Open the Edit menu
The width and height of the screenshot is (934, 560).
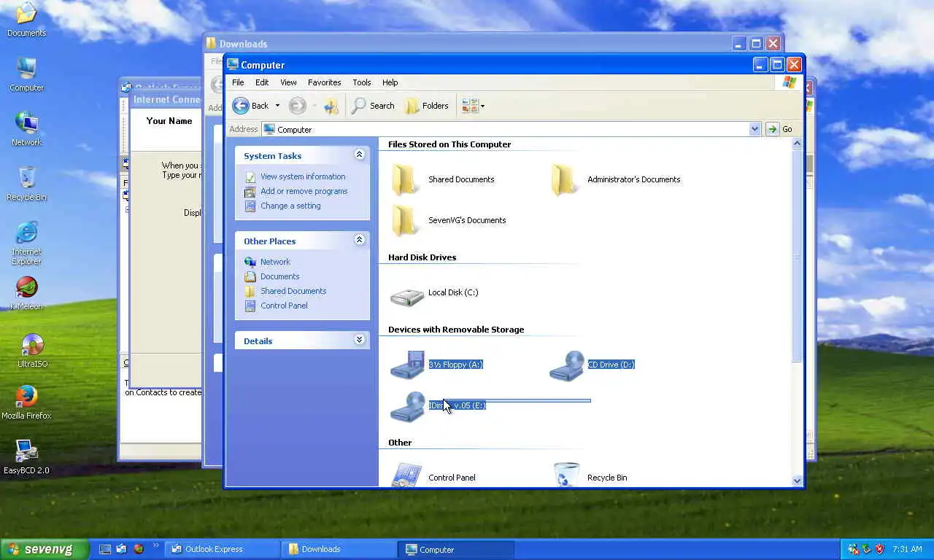pos(262,82)
